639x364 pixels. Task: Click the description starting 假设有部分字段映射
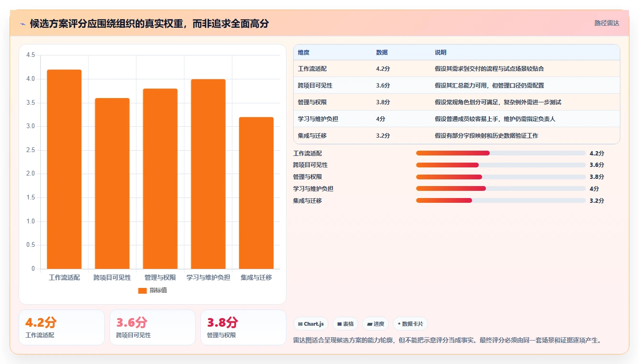(486, 136)
